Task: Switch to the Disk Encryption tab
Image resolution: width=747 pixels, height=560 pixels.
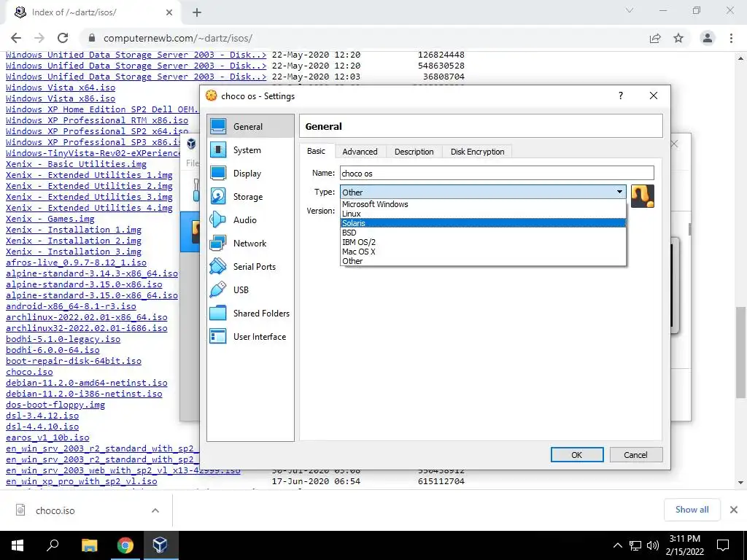Action: click(477, 152)
